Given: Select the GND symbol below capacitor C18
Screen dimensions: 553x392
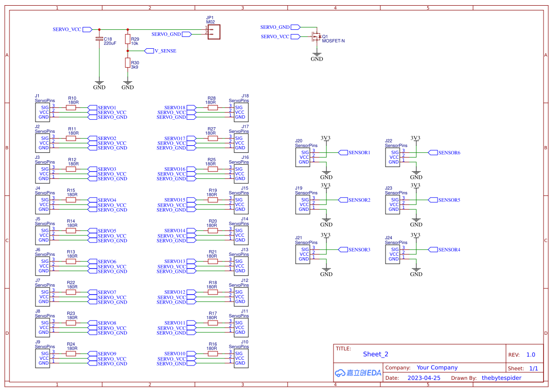Looking at the screenshot, I should pyautogui.click(x=99, y=83).
